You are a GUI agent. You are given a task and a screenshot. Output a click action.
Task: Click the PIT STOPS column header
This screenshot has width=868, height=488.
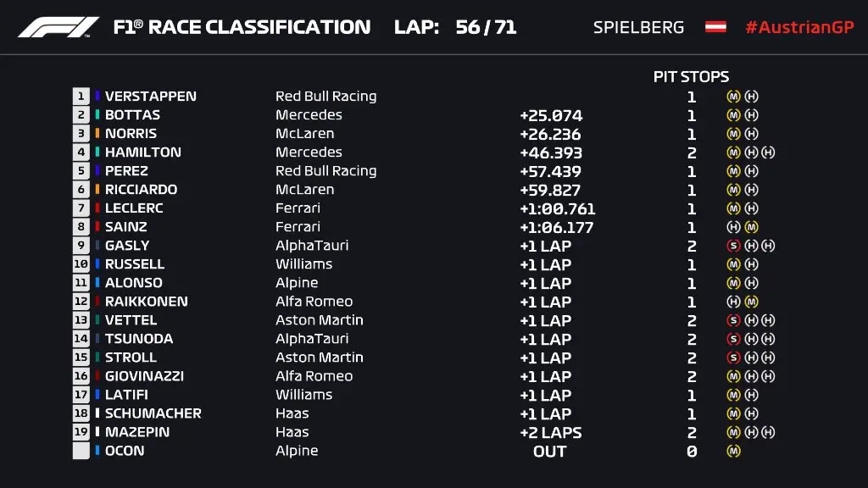point(691,76)
